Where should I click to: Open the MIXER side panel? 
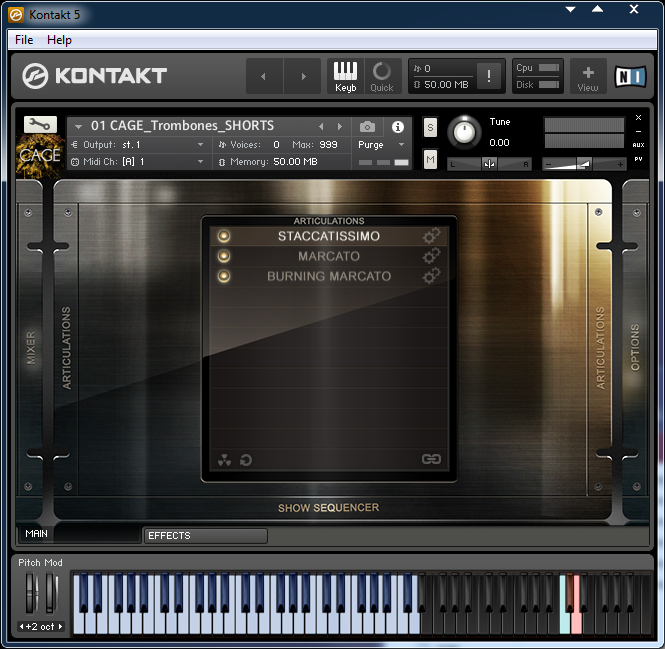(x=31, y=348)
